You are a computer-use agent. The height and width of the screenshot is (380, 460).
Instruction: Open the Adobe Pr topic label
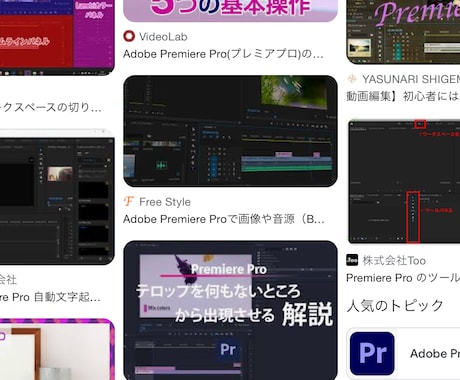tap(435, 354)
